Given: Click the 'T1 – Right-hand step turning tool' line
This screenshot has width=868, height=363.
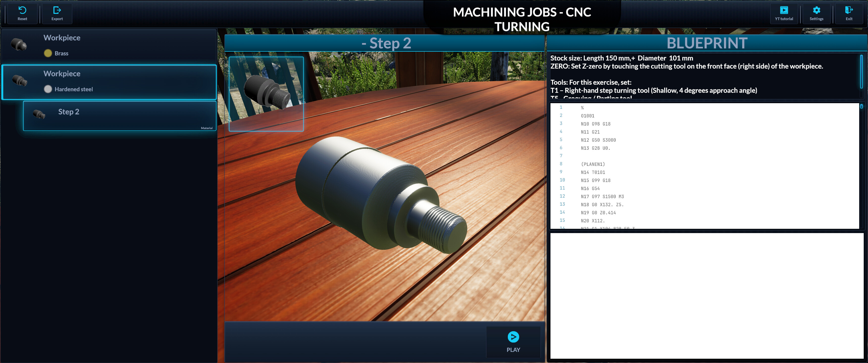Looking at the screenshot, I should click(x=654, y=90).
